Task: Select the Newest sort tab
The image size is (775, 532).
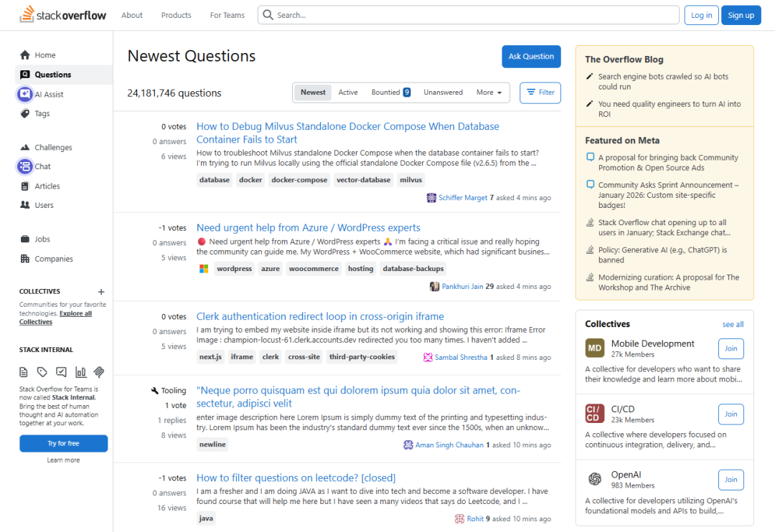Action: pos(313,92)
